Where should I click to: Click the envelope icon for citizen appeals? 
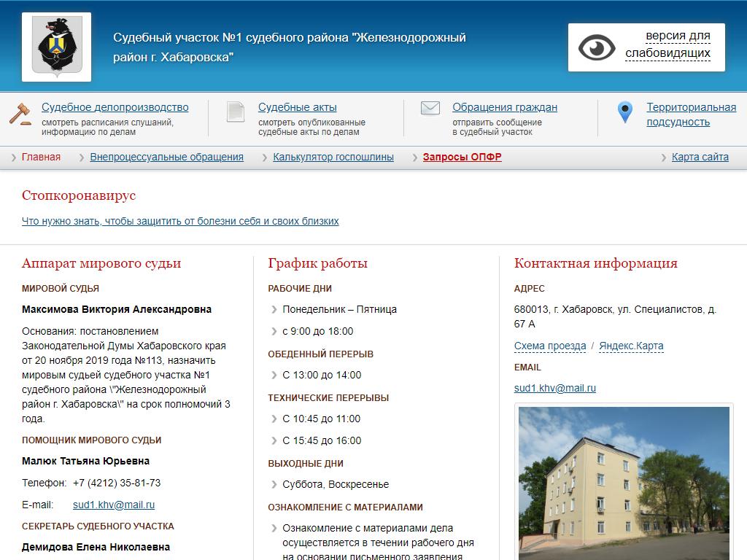430,109
